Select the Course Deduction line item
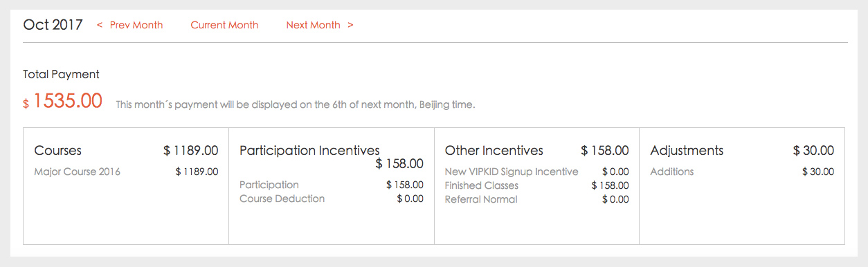The width and height of the screenshot is (868, 267). click(331, 199)
